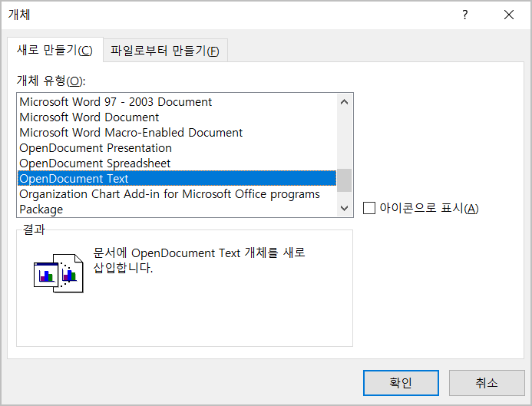Select the Package object type
The width and height of the screenshot is (532, 406).
click(177, 210)
